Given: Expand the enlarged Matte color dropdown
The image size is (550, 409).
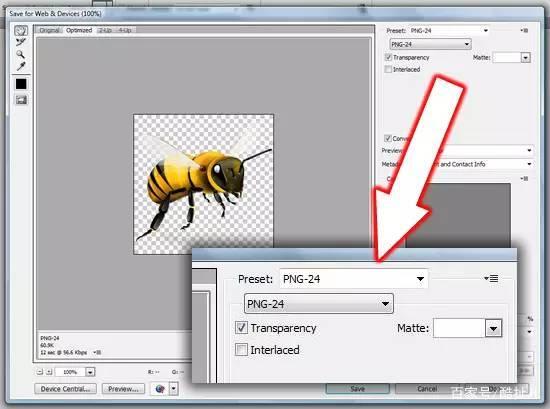Looking at the screenshot, I should click(x=494, y=328).
